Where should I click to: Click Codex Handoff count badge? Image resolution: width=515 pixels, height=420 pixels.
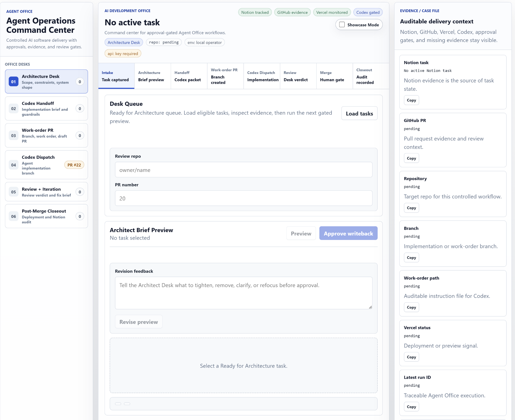[x=80, y=108]
